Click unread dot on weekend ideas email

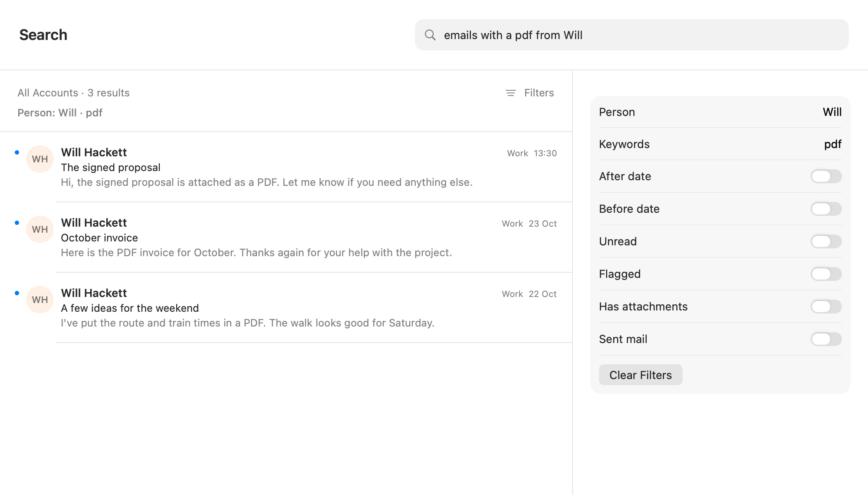click(17, 293)
